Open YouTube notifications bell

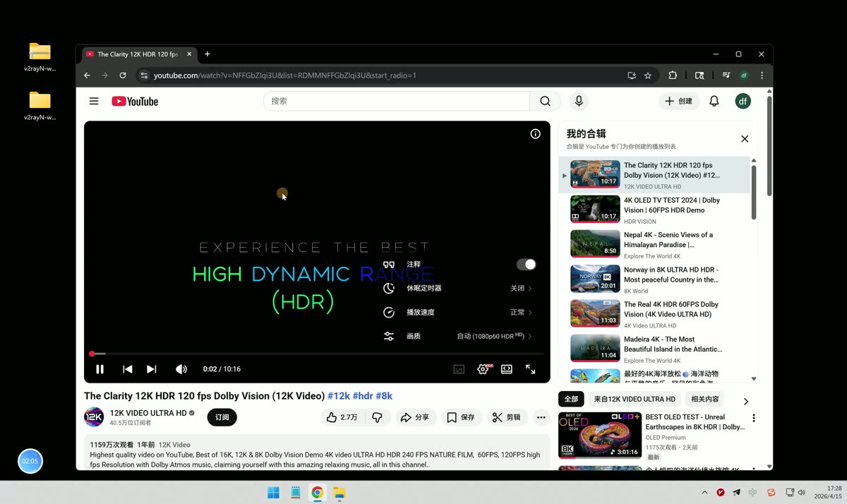pos(714,101)
